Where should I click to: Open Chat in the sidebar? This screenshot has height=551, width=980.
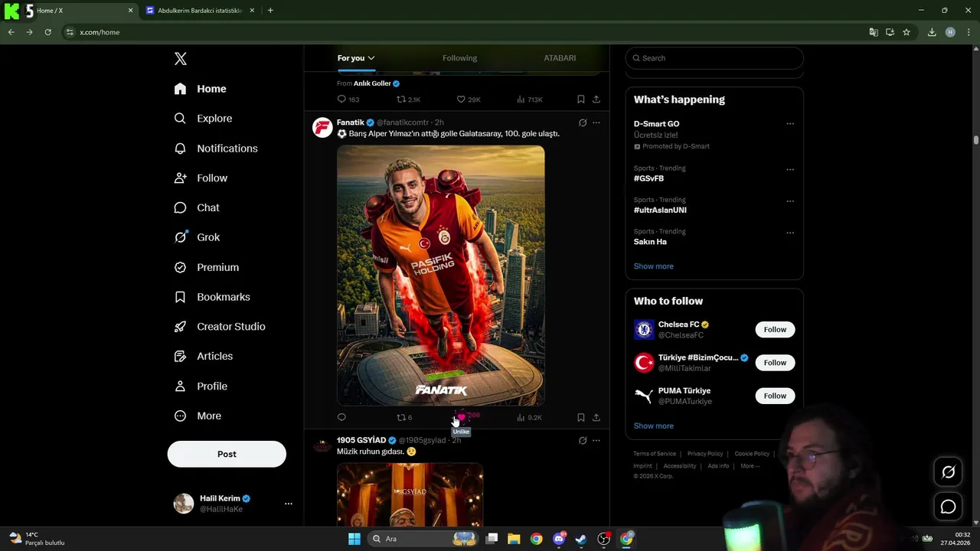coord(197,207)
